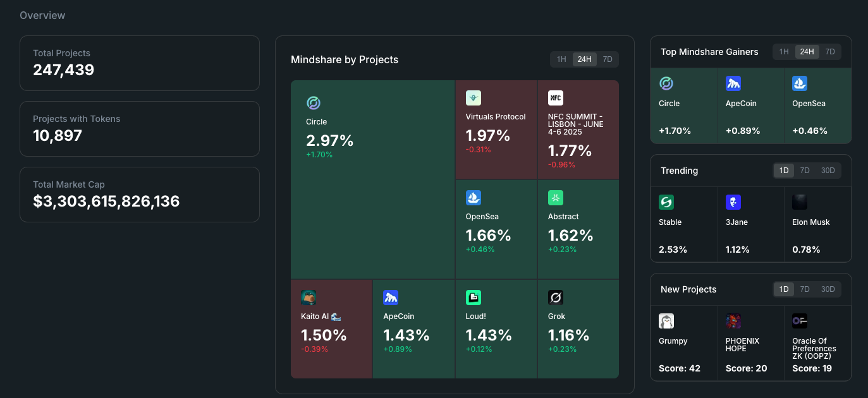Image resolution: width=868 pixels, height=398 pixels.
Task: Click Elon Musk's 0.78% trending value
Action: click(x=807, y=250)
